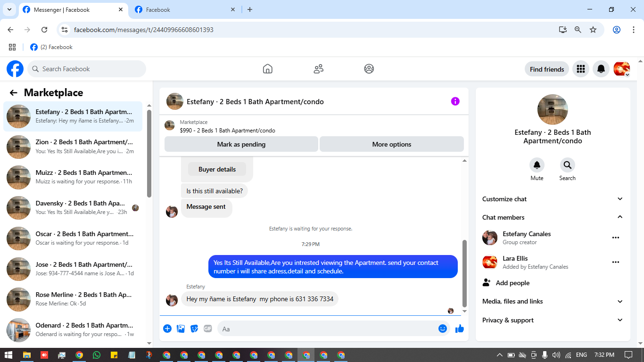Click the conversation list scrollbar
The image size is (644, 362).
tap(149, 154)
